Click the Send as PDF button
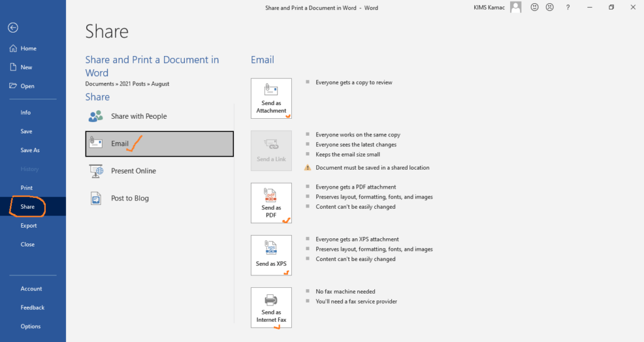 271,203
